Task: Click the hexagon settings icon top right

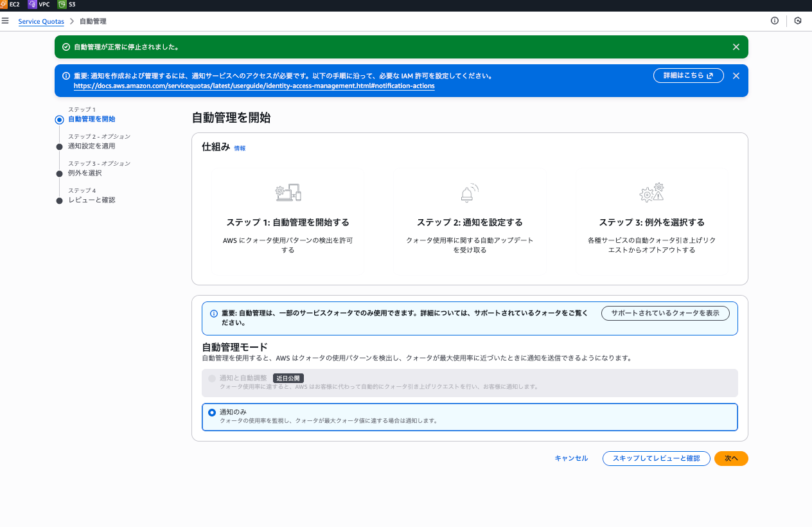Action: click(x=798, y=21)
